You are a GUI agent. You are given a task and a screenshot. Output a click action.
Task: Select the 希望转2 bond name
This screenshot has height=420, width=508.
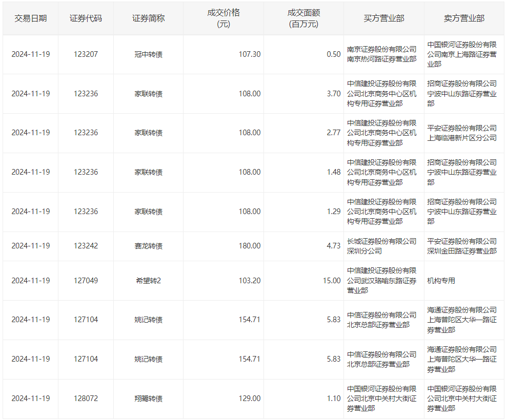(x=148, y=281)
